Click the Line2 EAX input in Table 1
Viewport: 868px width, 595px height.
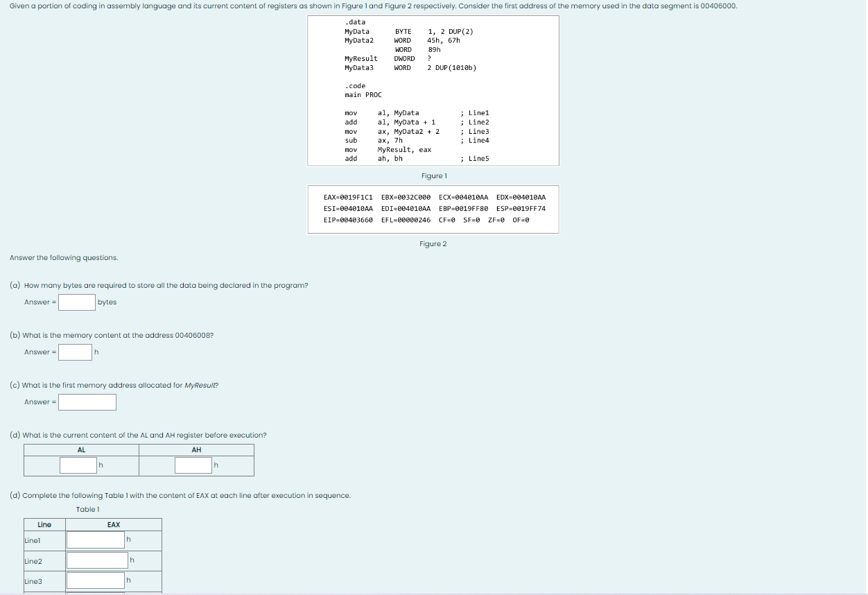(x=97, y=560)
